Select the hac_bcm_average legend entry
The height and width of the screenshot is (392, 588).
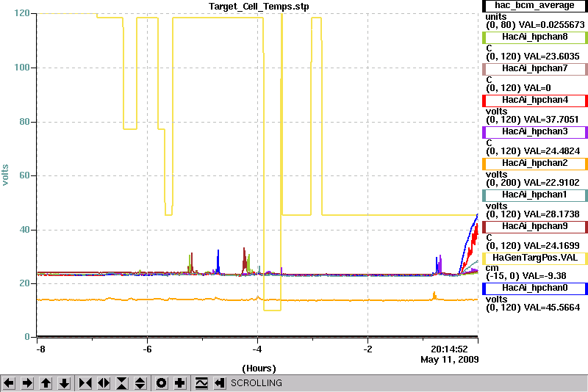pyautogui.click(x=534, y=6)
